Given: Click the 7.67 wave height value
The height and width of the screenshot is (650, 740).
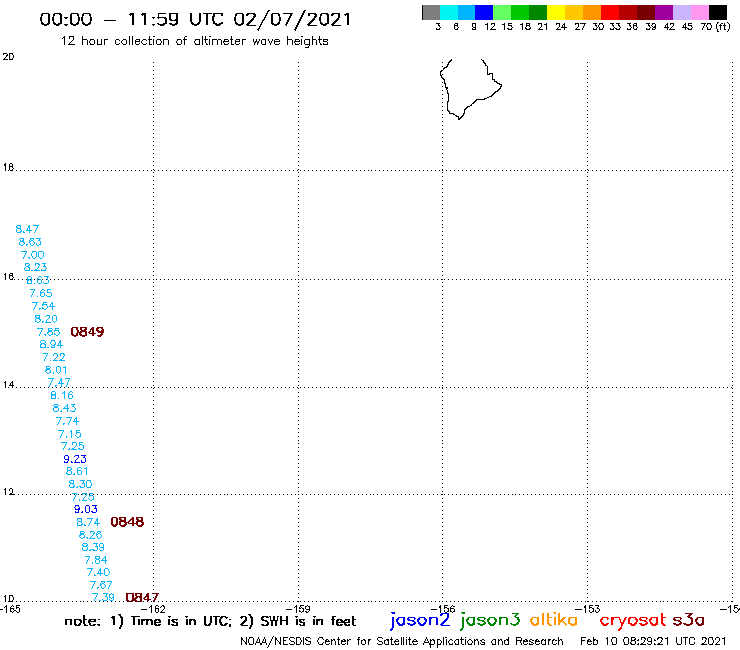Looking at the screenshot, I should [x=101, y=585].
